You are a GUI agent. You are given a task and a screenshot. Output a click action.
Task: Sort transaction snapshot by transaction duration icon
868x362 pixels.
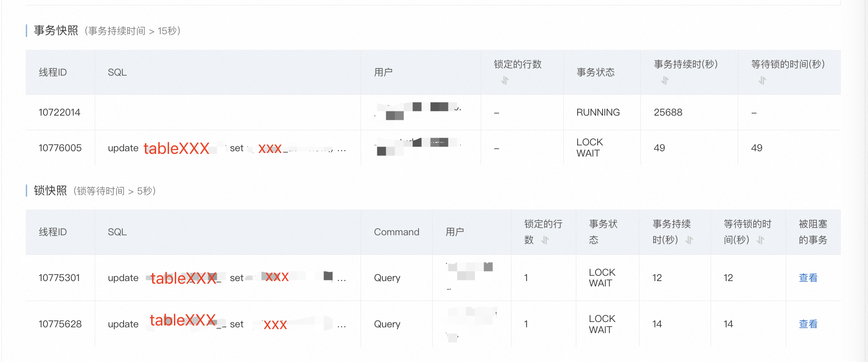665,80
